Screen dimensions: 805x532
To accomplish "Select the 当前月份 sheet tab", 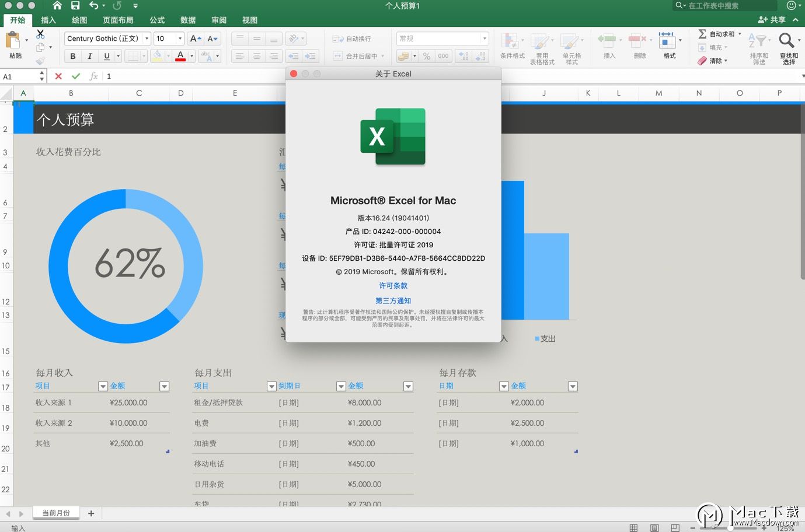I will click(x=56, y=513).
